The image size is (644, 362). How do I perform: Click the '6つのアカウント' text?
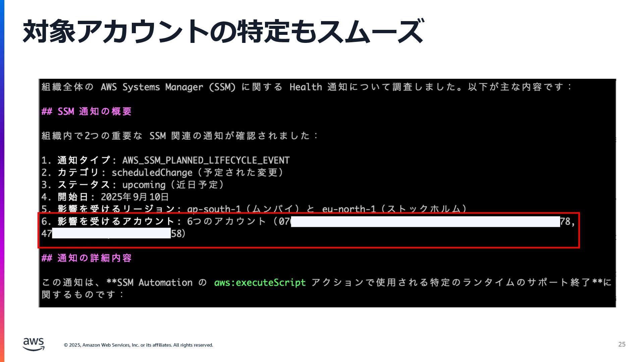(x=226, y=221)
